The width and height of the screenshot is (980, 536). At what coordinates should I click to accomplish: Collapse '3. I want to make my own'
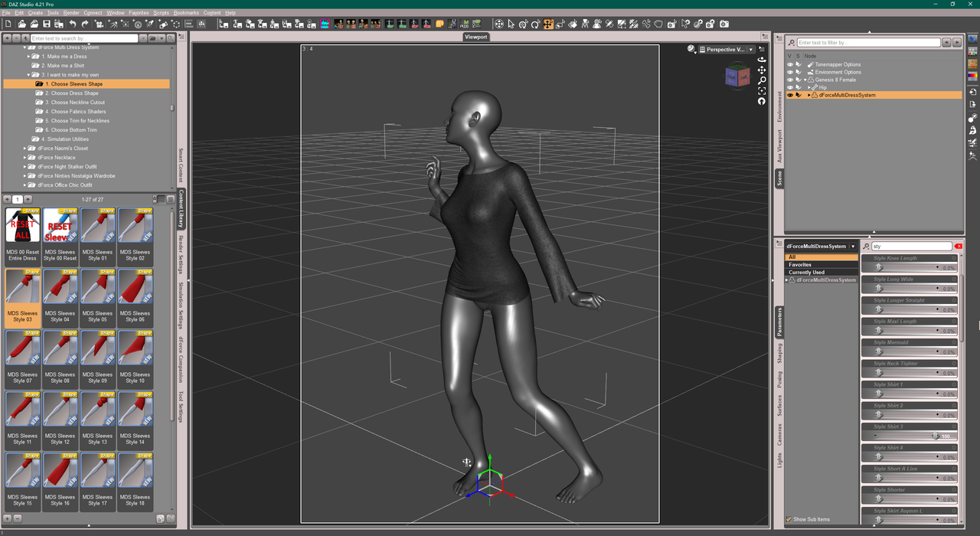[x=29, y=74]
